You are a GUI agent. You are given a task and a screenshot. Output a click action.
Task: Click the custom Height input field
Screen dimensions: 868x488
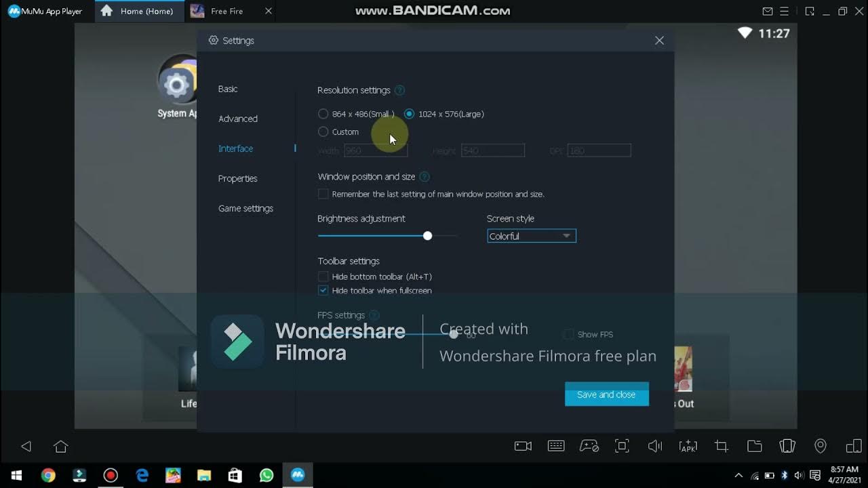click(493, 150)
